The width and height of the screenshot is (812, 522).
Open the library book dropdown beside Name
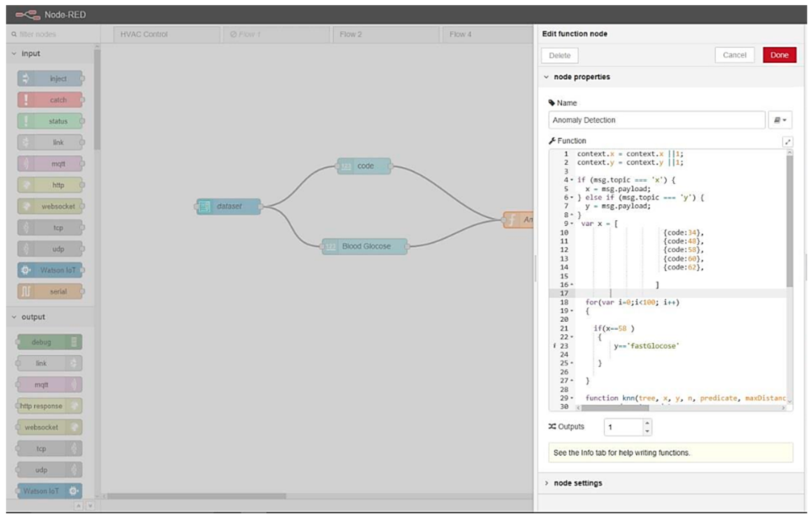780,120
